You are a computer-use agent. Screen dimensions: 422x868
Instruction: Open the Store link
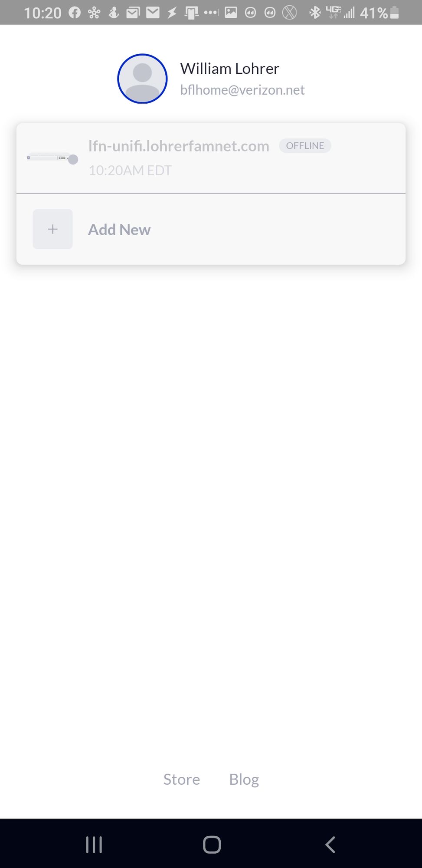coord(181,779)
